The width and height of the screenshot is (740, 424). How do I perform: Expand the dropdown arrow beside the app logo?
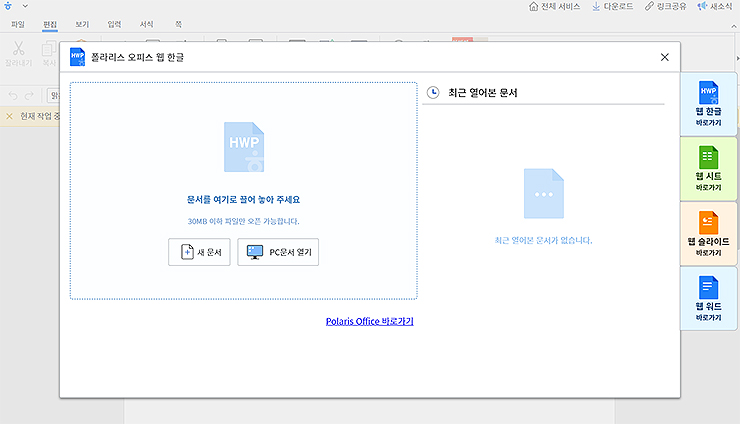(x=25, y=6)
